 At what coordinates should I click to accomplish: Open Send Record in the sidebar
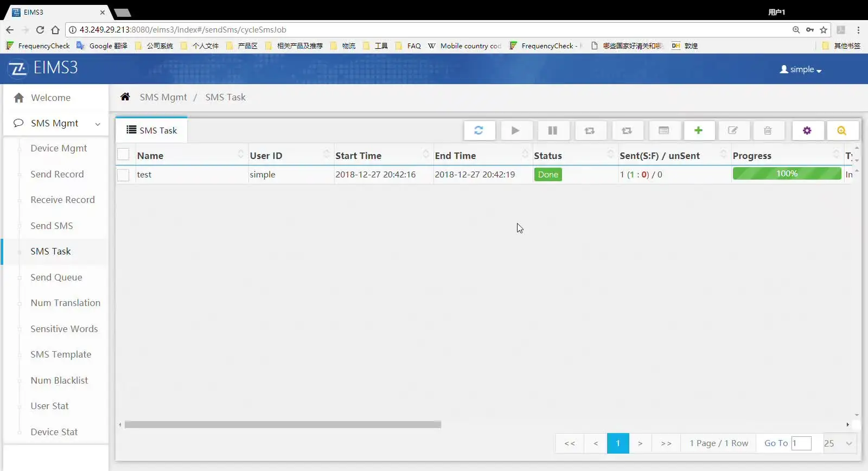point(57,174)
